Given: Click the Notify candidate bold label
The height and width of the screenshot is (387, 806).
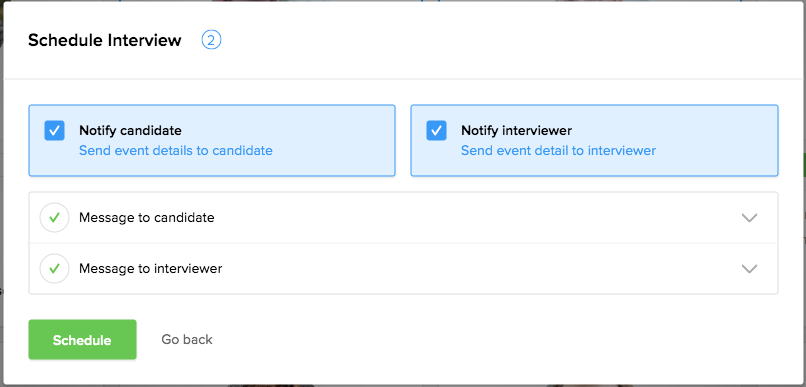Looking at the screenshot, I should click(130, 131).
